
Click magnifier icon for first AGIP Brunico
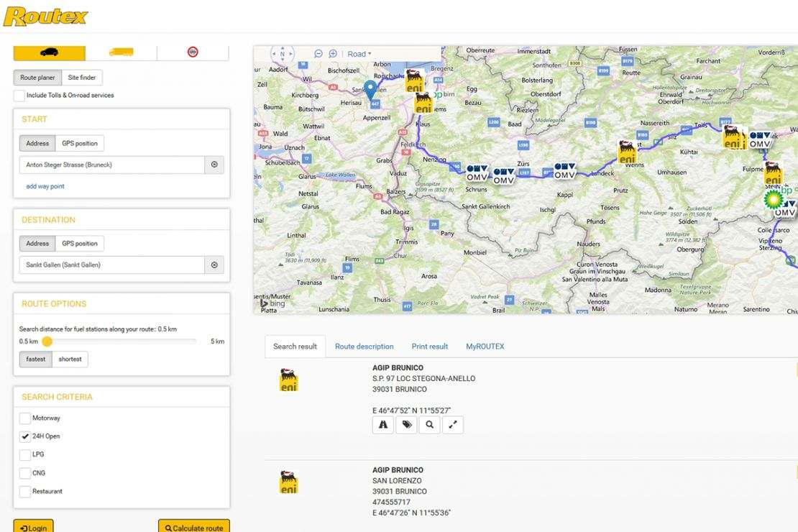coord(430,425)
